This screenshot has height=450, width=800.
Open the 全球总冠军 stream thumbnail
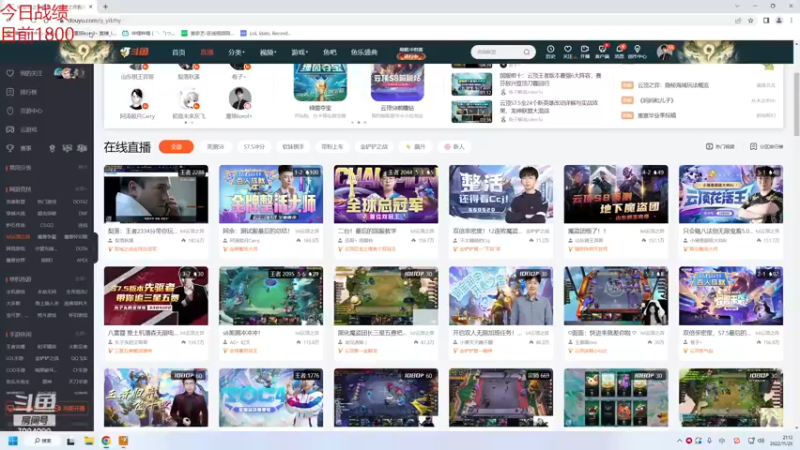(386, 194)
